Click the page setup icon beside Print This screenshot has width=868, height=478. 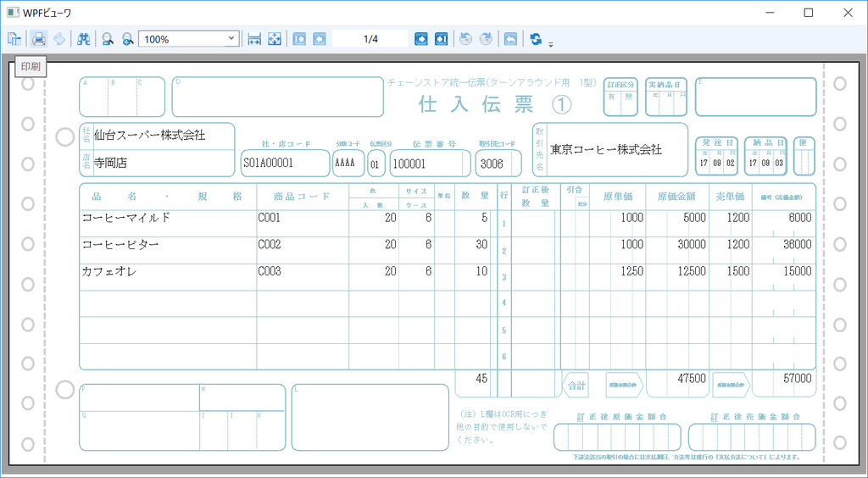[x=60, y=39]
